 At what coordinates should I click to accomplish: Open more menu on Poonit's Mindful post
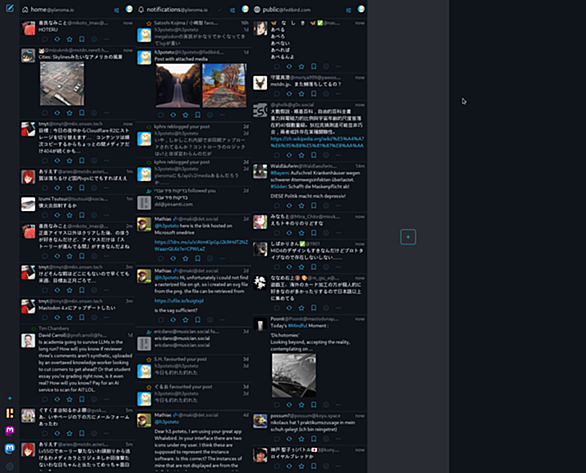tap(338, 405)
